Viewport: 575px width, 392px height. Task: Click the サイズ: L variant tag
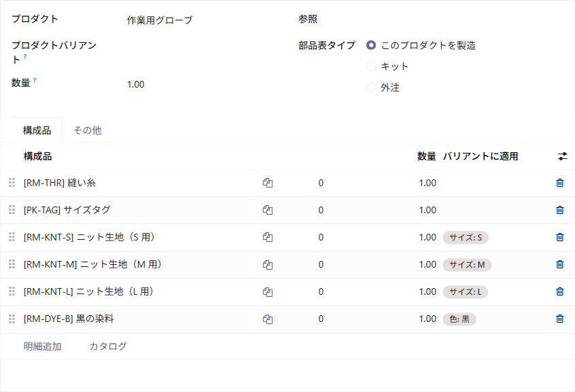click(x=466, y=292)
